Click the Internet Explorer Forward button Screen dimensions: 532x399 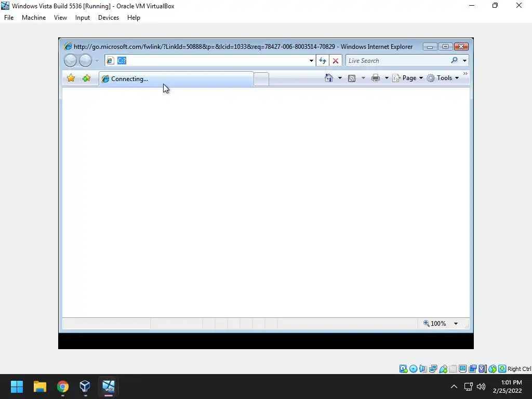pyautogui.click(x=85, y=60)
